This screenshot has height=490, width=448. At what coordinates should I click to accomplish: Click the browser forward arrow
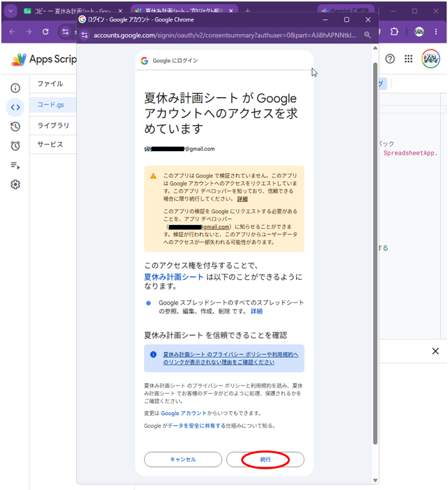pos(29,31)
